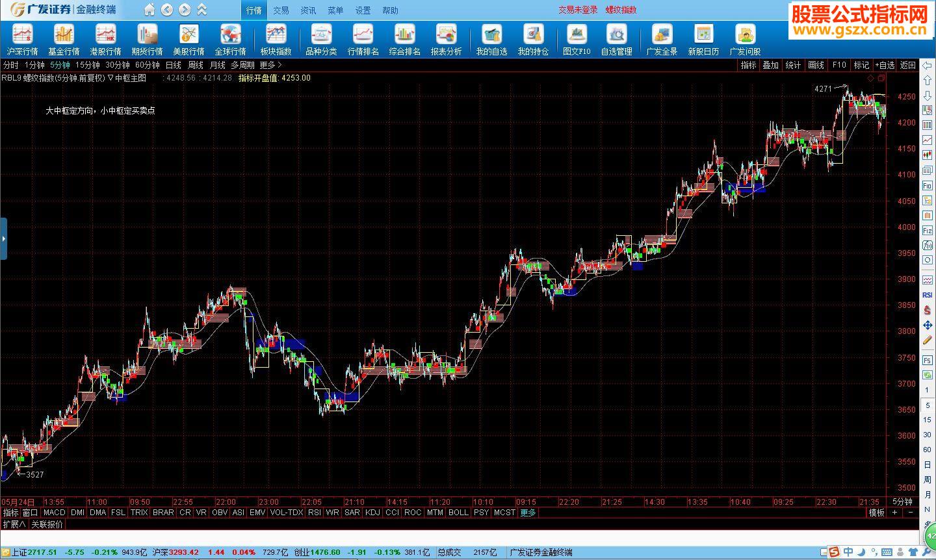
Task: Open 新股日历 IPO calendar
Action: 703,40
